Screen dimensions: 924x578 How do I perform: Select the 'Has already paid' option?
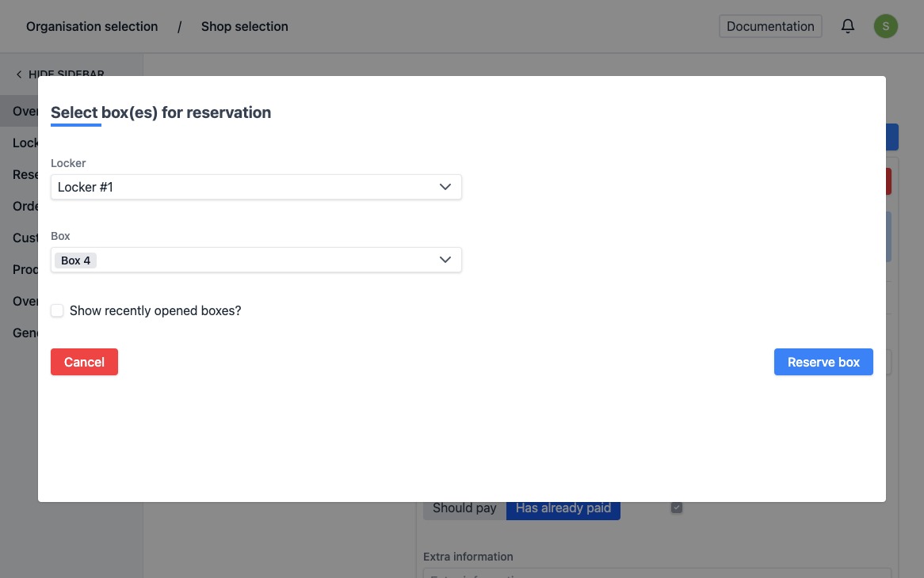point(563,509)
